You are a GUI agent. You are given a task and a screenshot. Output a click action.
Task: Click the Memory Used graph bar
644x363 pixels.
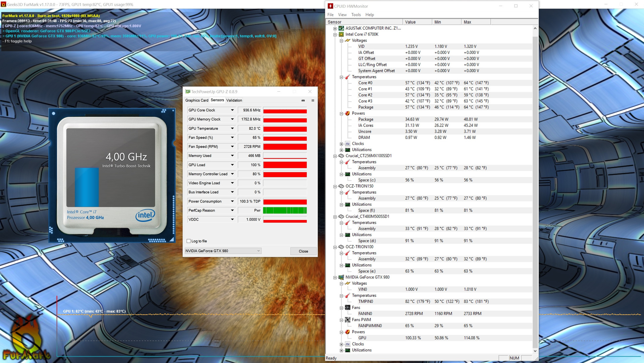[x=285, y=156]
